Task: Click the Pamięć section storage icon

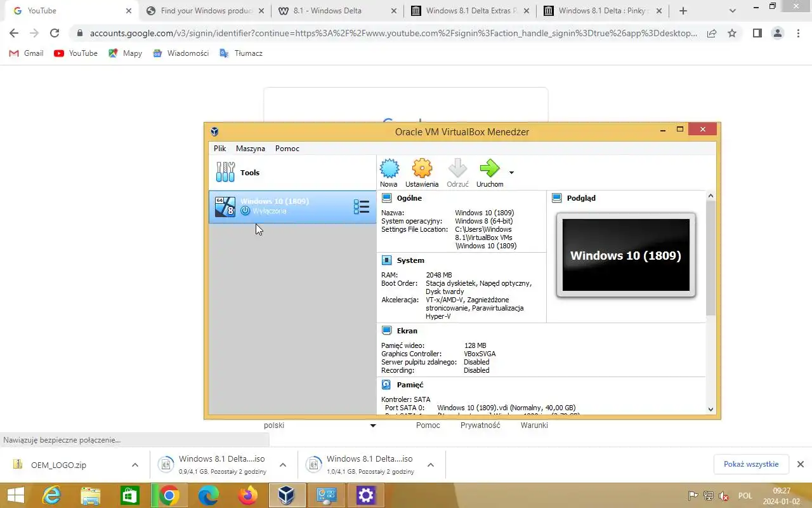Action: pos(387,385)
